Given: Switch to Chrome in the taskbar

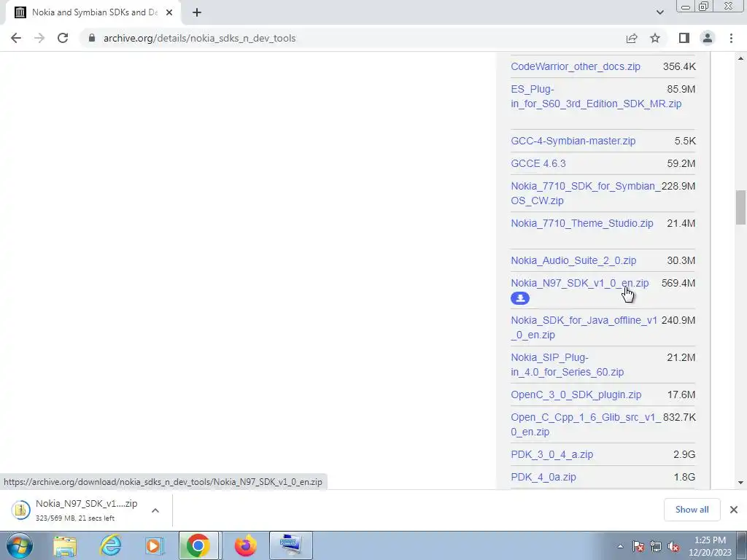Looking at the screenshot, I should [x=198, y=545].
